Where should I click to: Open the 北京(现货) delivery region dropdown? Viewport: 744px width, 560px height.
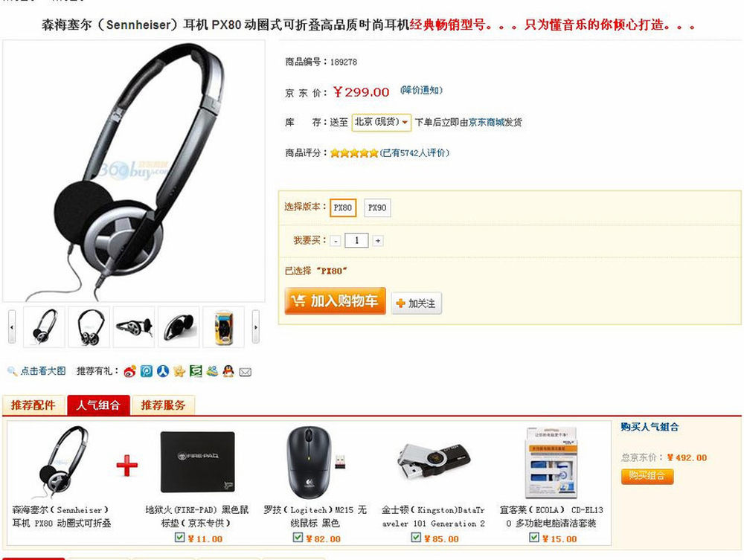[x=381, y=122]
